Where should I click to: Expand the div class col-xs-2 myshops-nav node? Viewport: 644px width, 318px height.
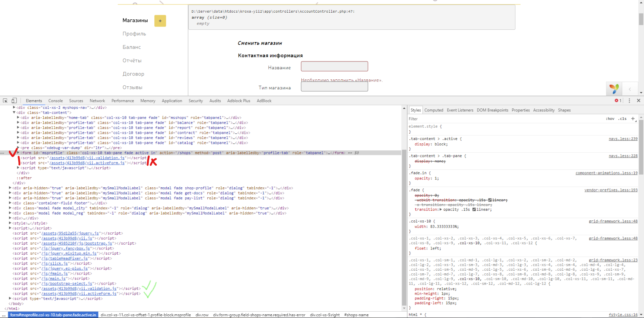click(x=14, y=108)
